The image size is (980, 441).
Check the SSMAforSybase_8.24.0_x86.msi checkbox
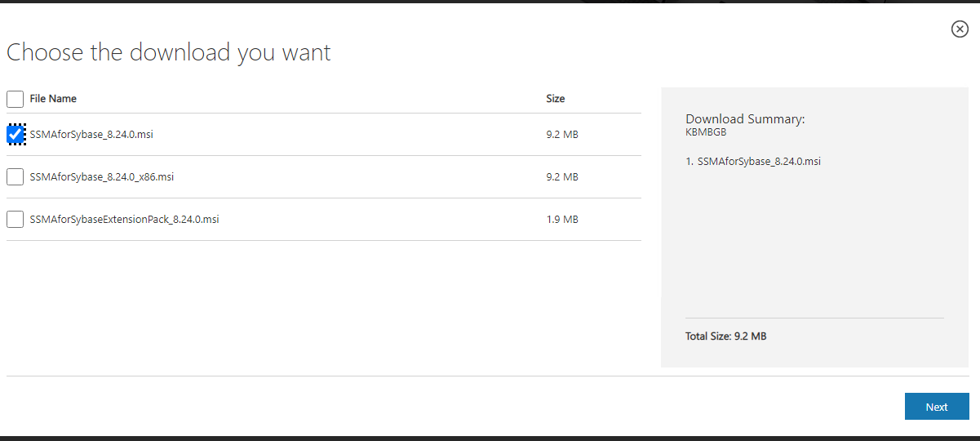15,176
